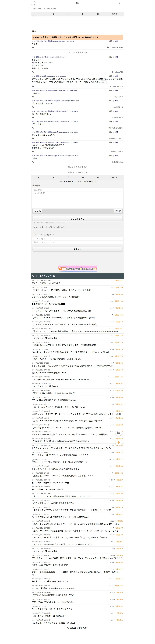Click the 'ログイン' button
This screenshot has height=644, width=155.
[77, 249]
